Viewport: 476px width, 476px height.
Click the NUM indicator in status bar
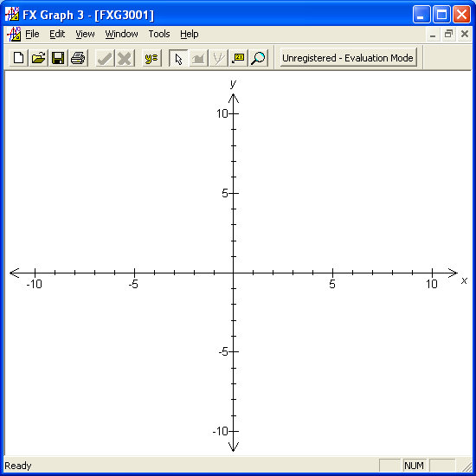click(415, 466)
